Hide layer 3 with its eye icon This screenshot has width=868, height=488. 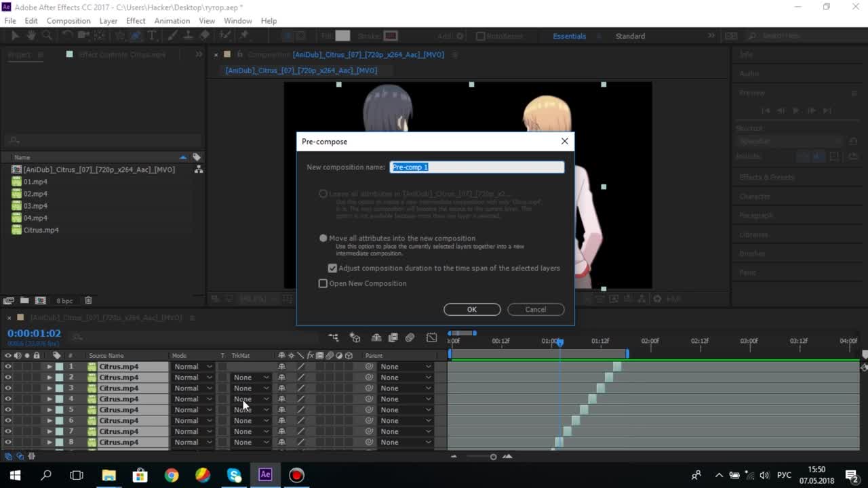8,388
